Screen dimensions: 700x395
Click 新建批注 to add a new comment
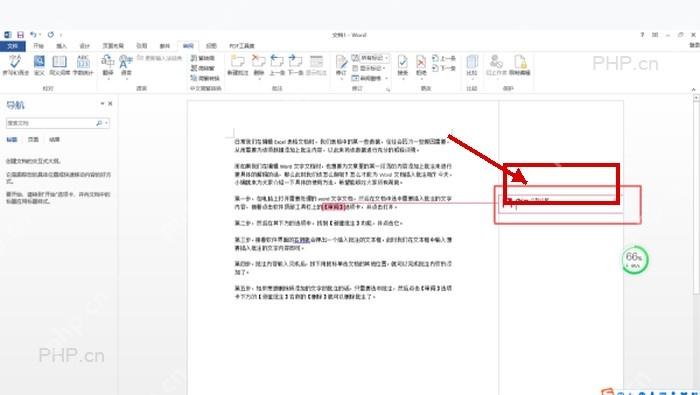(238, 65)
